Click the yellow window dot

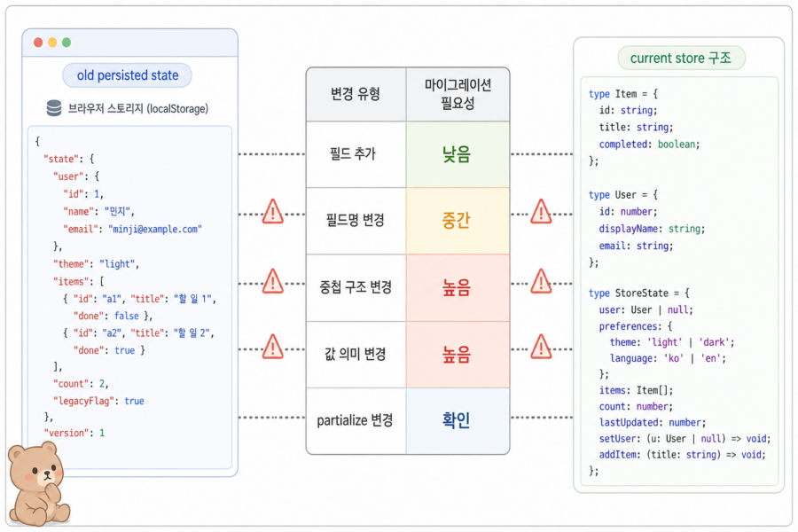(52, 43)
